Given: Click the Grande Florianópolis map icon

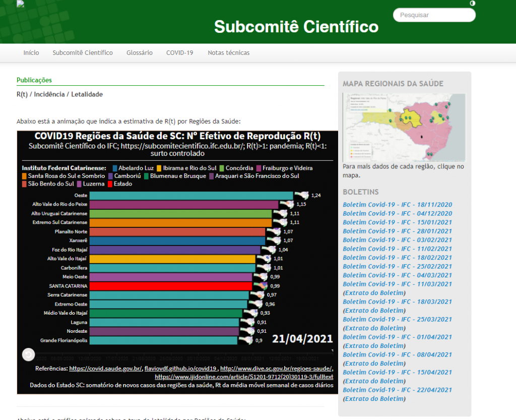Looking at the screenshot, I should pos(246,340).
